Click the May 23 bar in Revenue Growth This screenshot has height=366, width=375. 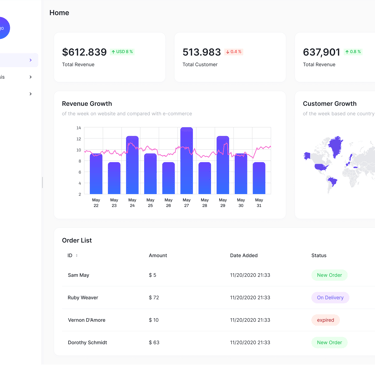[114, 178]
